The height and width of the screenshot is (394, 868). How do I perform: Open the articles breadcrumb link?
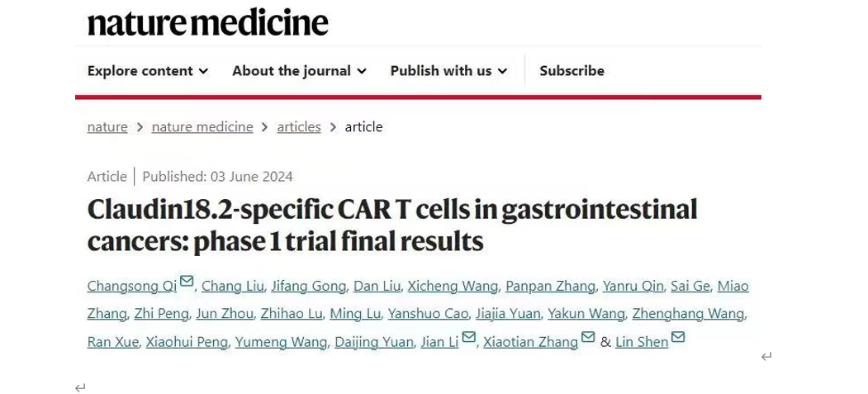click(298, 127)
